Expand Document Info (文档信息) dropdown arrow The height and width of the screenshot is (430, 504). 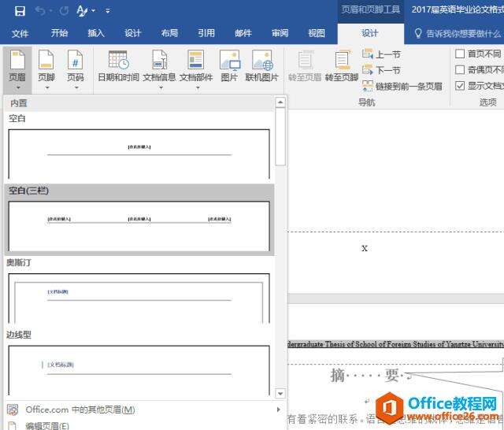pos(161,87)
